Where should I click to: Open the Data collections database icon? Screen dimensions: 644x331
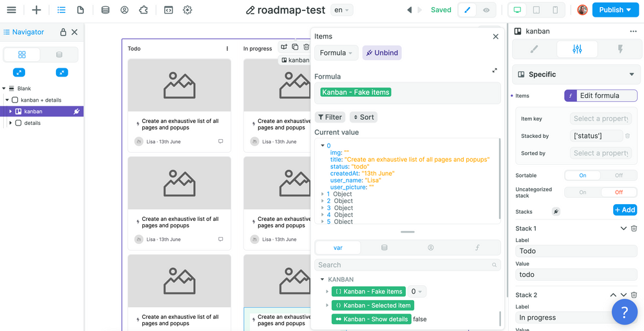pyautogui.click(x=106, y=10)
